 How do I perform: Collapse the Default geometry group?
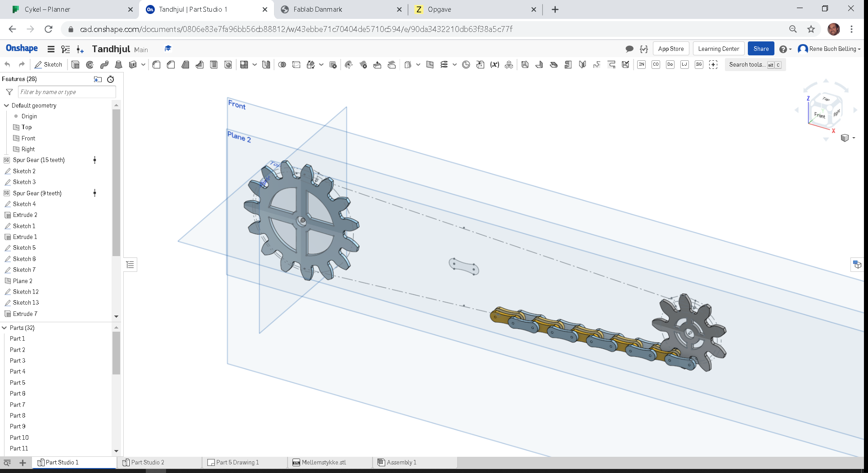click(x=6, y=105)
